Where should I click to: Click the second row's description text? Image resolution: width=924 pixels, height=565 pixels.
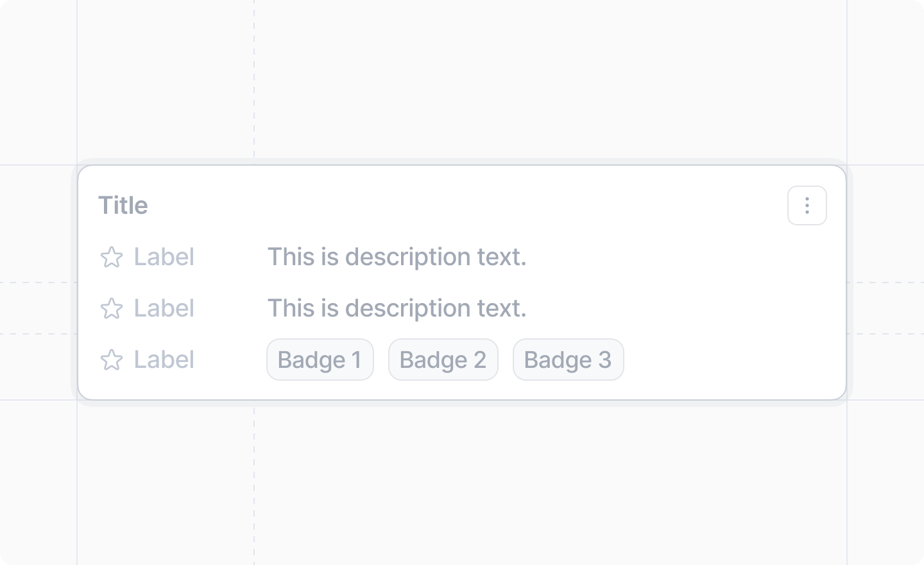[397, 308]
